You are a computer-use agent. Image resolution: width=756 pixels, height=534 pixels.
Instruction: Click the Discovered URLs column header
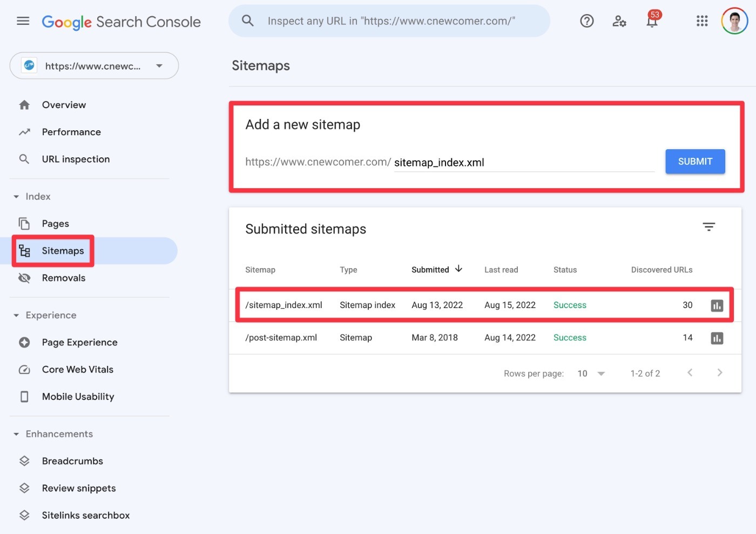pos(661,270)
